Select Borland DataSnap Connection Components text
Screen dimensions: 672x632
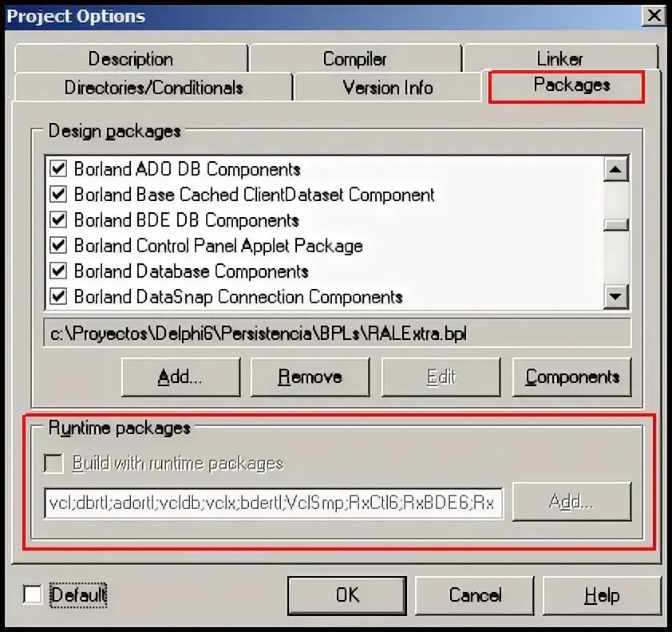[x=239, y=297]
